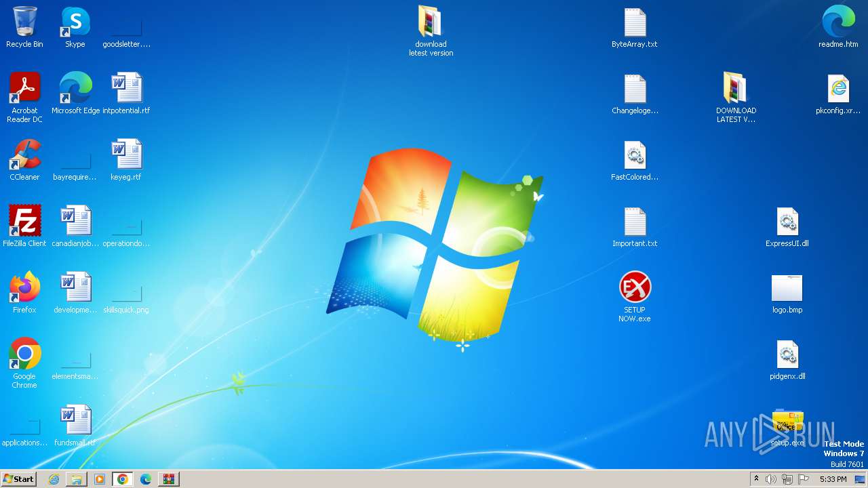Open Acrobat Reader DC shortcut
This screenshot has height=488, width=868.
coord(24,97)
